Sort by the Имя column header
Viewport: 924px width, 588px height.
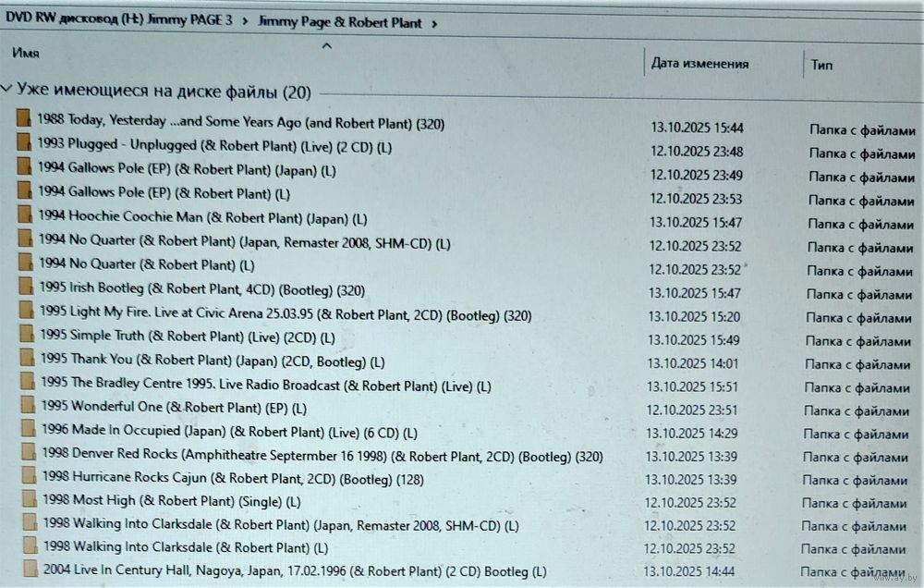tap(26, 54)
